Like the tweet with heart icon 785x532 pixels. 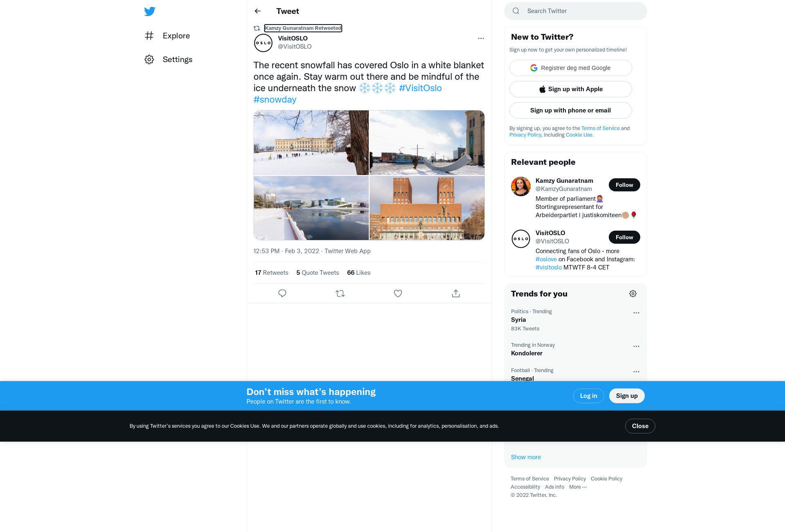point(398,294)
